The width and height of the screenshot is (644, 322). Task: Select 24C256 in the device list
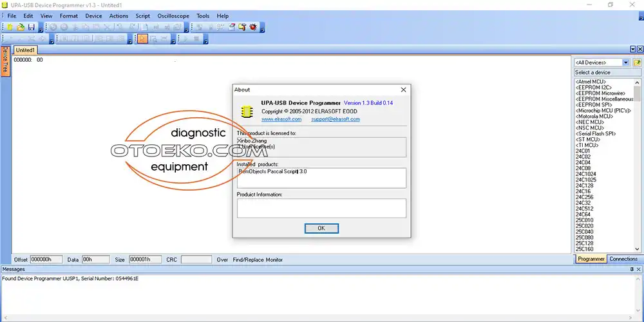[x=584, y=197]
